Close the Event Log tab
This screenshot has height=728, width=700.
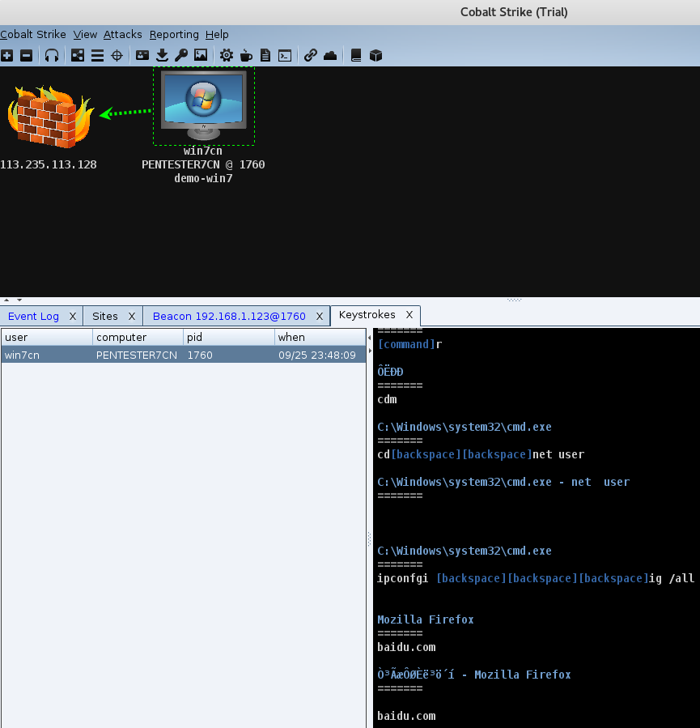coord(73,316)
